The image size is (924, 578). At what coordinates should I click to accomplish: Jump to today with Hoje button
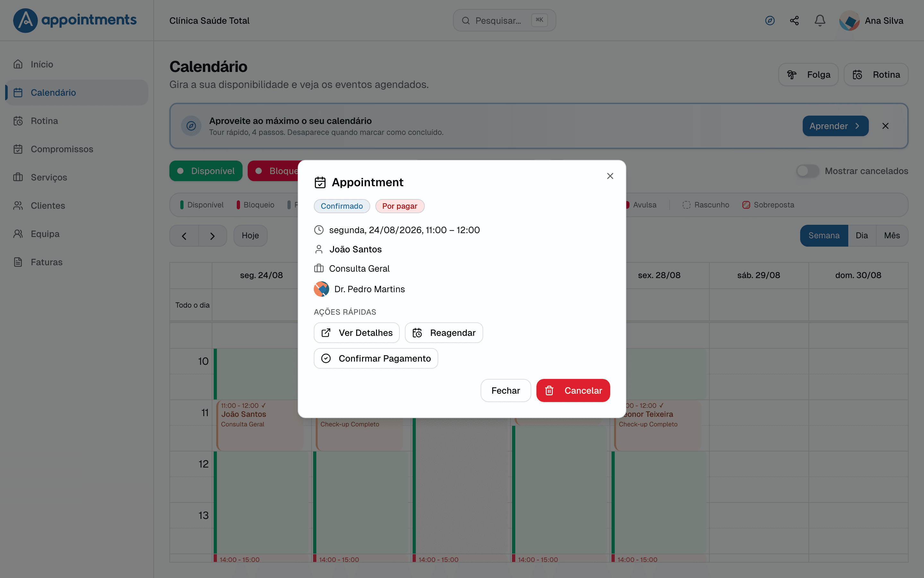tap(251, 236)
